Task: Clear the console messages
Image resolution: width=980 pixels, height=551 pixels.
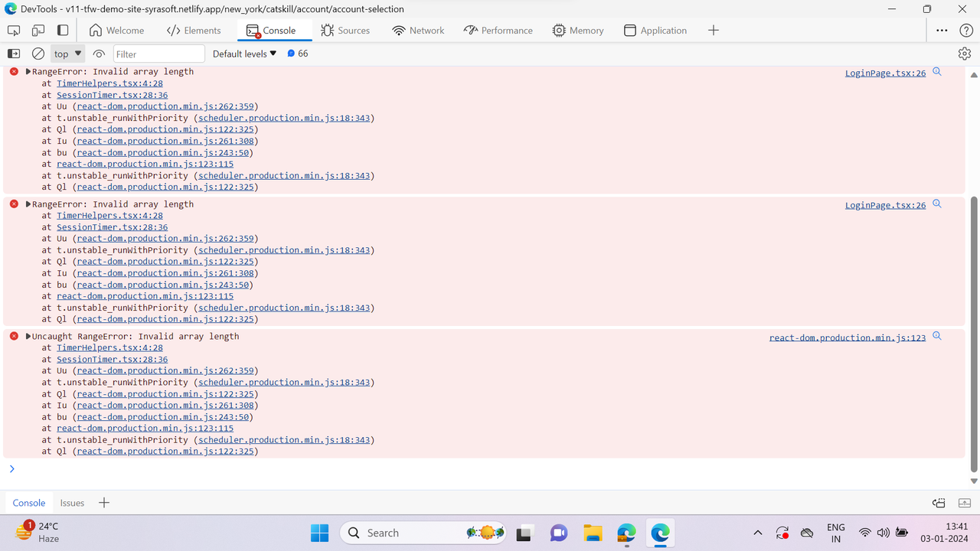Action: 38,54
